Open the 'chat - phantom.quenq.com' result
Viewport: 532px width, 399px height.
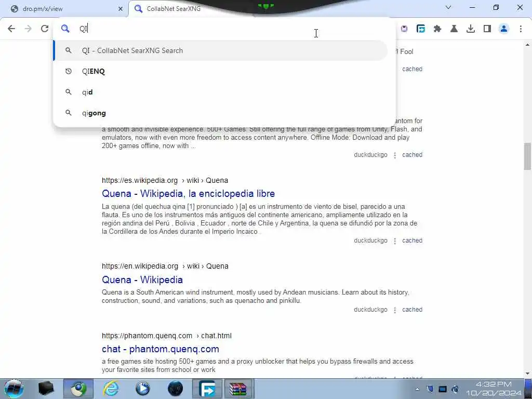coord(160,349)
